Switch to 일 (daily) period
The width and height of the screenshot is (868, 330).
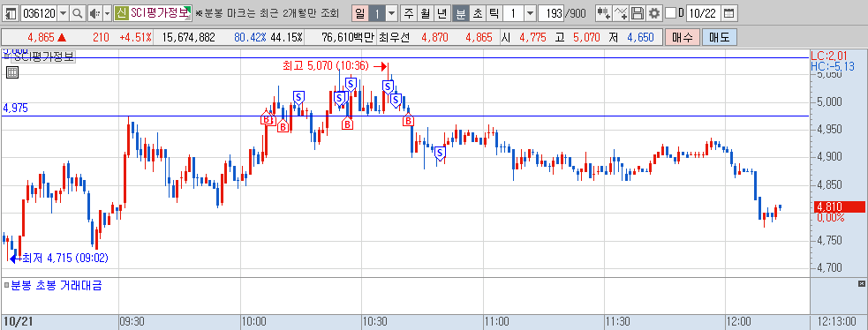click(x=360, y=12)
